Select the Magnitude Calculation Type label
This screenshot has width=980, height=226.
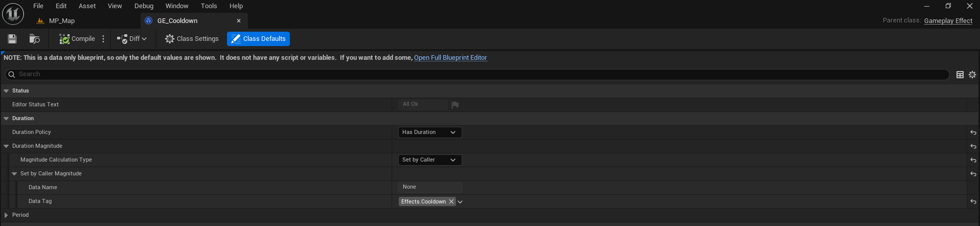pos(56,160)
